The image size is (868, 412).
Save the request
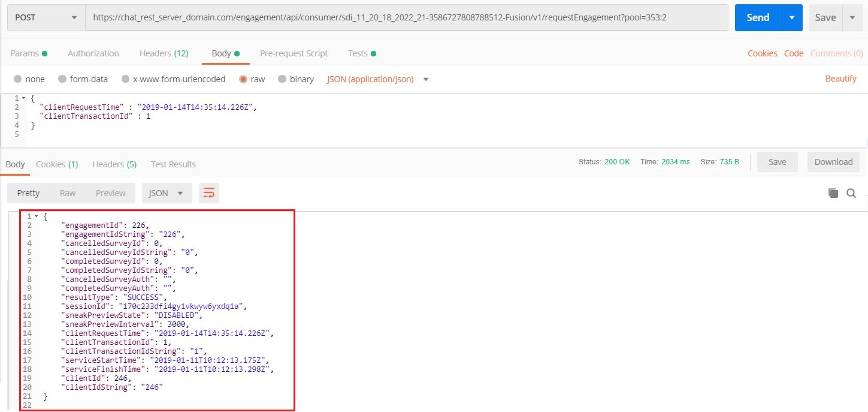pos(825,18)
